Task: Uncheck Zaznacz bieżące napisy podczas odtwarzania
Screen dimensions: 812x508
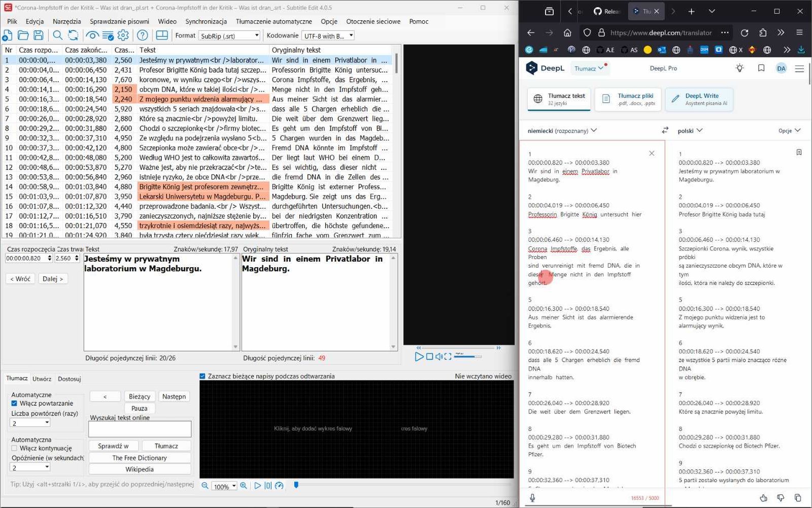Action: [x=202, y=376]
